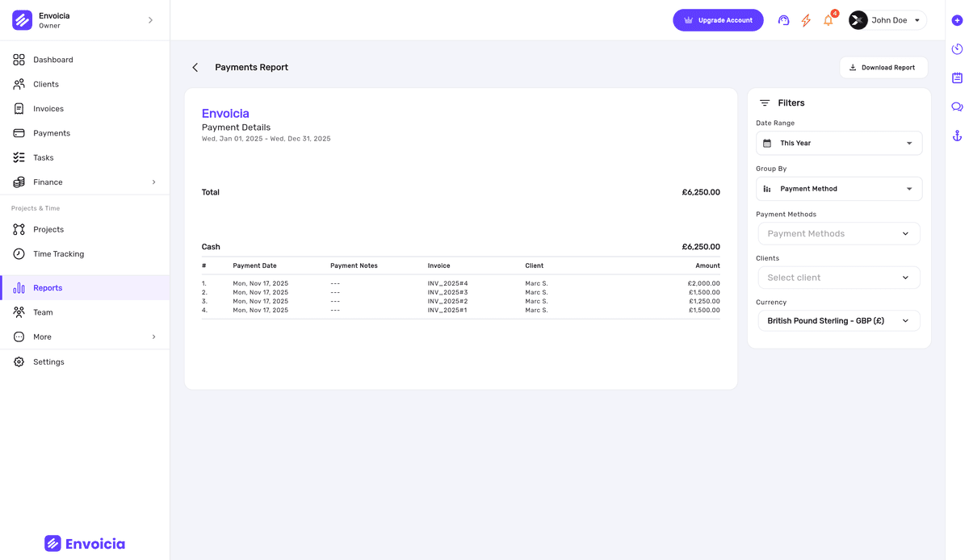Open the Payment Methods selector
The width and height of the screenshot is (969, 560).
838,233
